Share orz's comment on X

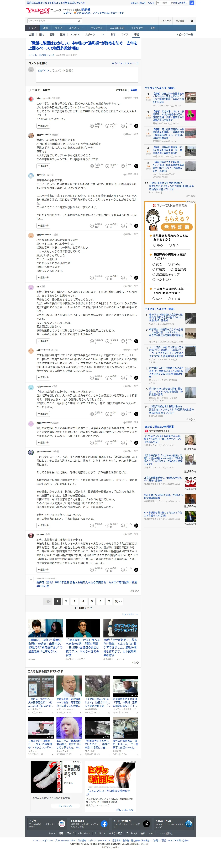136,166
